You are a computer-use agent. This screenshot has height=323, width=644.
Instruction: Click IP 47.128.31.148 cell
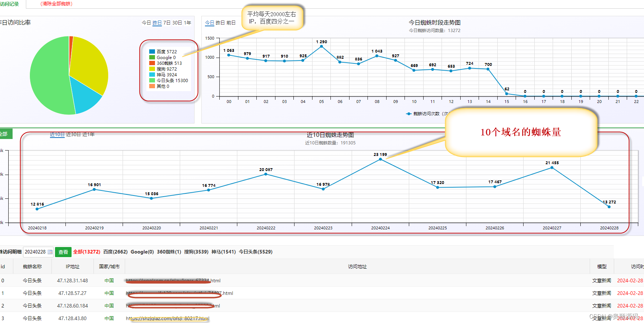[x=73, y=281]
